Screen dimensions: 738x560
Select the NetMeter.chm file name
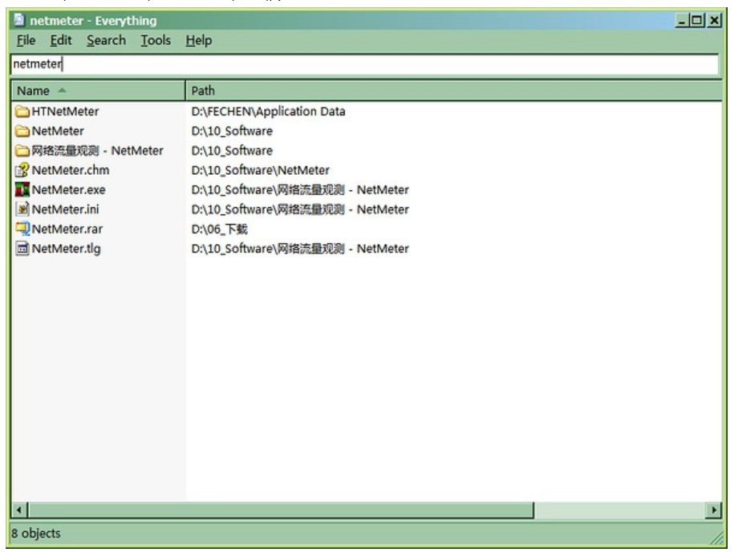pos(70,170)
